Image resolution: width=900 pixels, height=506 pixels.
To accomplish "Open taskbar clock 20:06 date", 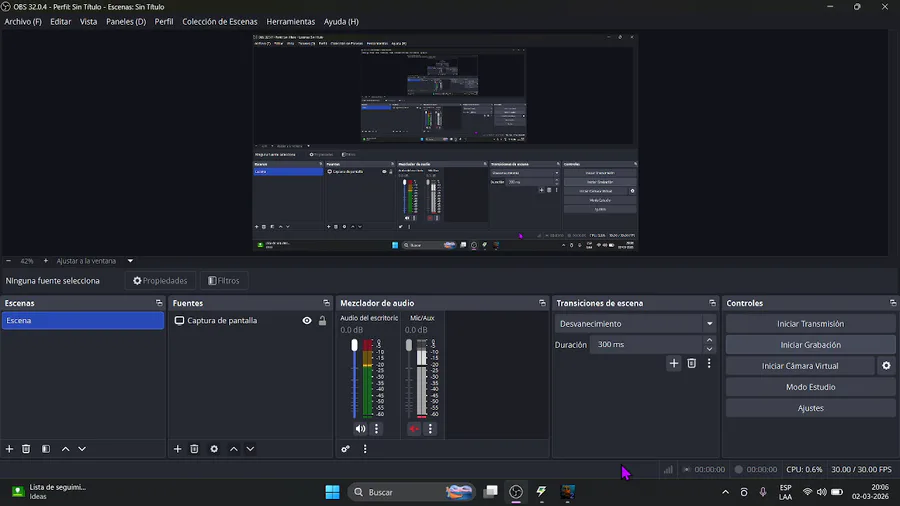I will tap(871, 492).
